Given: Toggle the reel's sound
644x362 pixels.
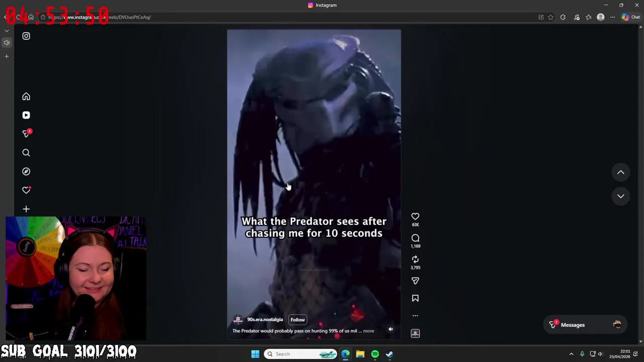Looking at the screenshot, I should point(390,329).
